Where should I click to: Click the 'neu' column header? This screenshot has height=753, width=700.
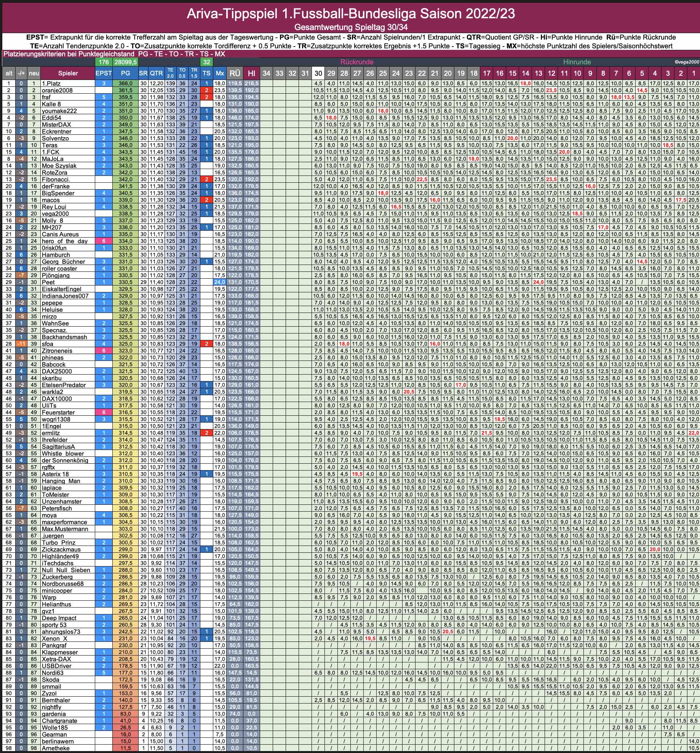(34, 73)
